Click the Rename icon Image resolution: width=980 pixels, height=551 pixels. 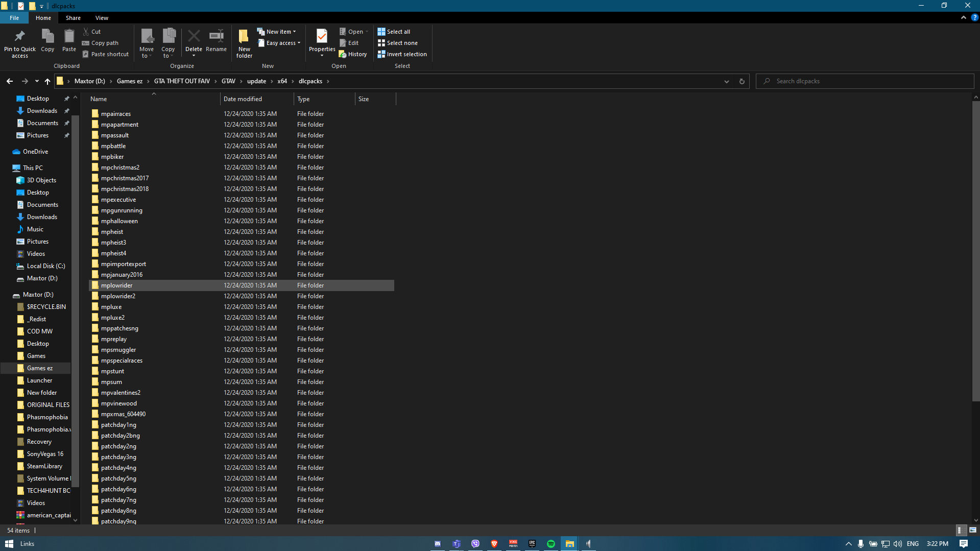click(x=216, y=36)
